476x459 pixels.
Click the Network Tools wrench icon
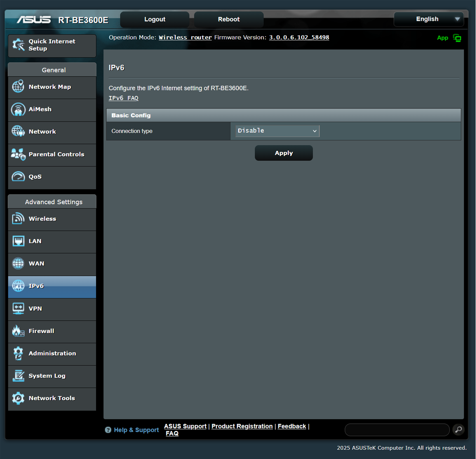tap(18, 398)
